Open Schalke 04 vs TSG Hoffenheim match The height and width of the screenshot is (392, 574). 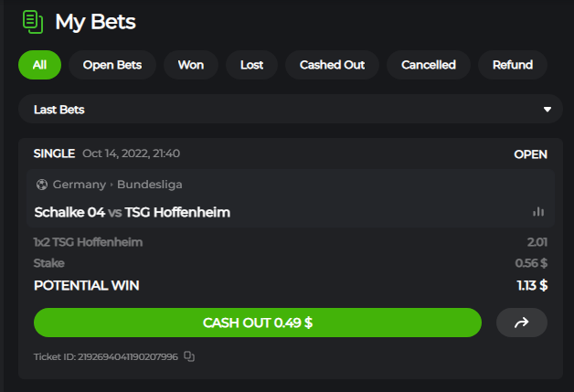pyautogui.click(x=133, y=212)
